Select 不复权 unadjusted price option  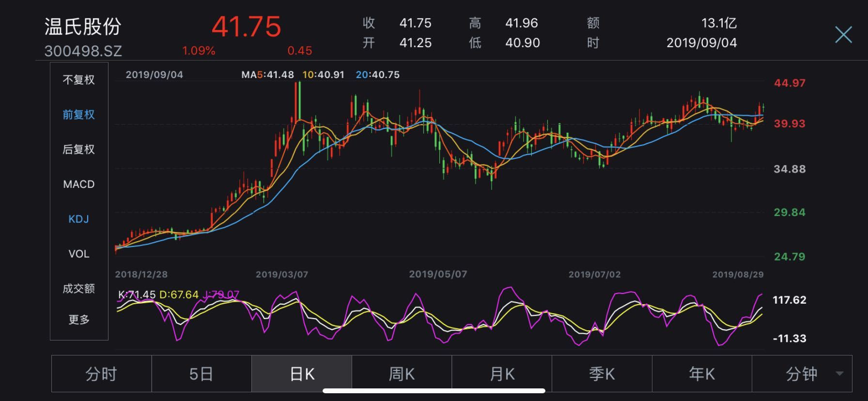tap(78, 80)
